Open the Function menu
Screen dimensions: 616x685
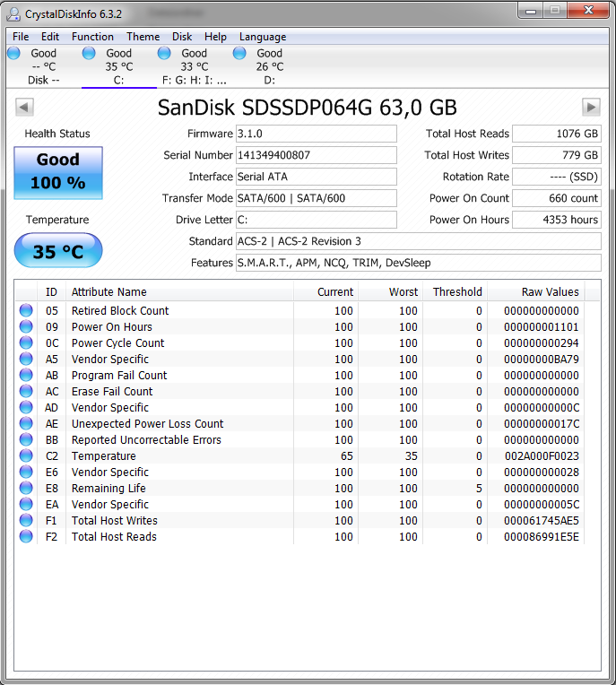point(92,37)
